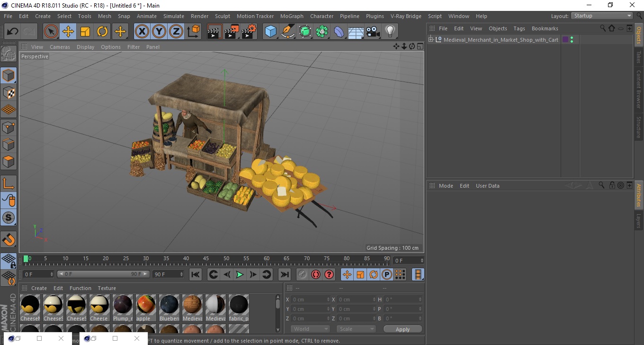Add a Subdivision Surface generator
Screen dimensions: 644x345
[x=305, y=32]
